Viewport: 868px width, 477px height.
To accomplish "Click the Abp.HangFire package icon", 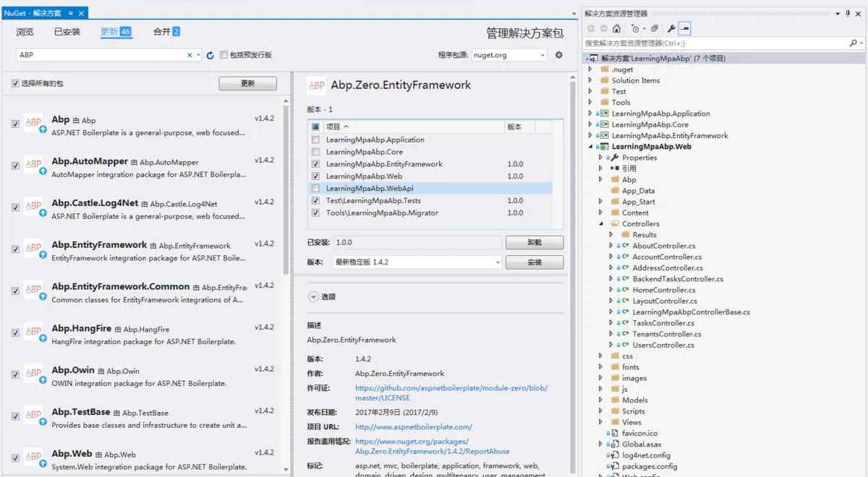I will 34,332.
